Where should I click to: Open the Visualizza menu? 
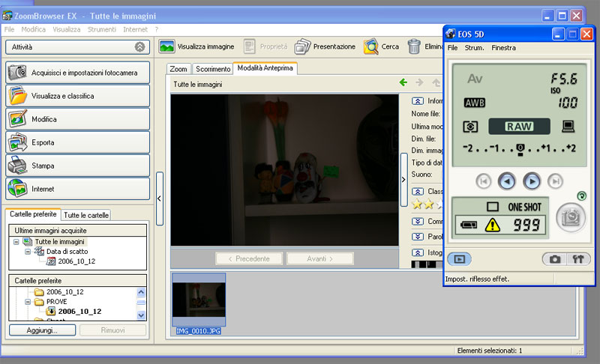[67, 29]
